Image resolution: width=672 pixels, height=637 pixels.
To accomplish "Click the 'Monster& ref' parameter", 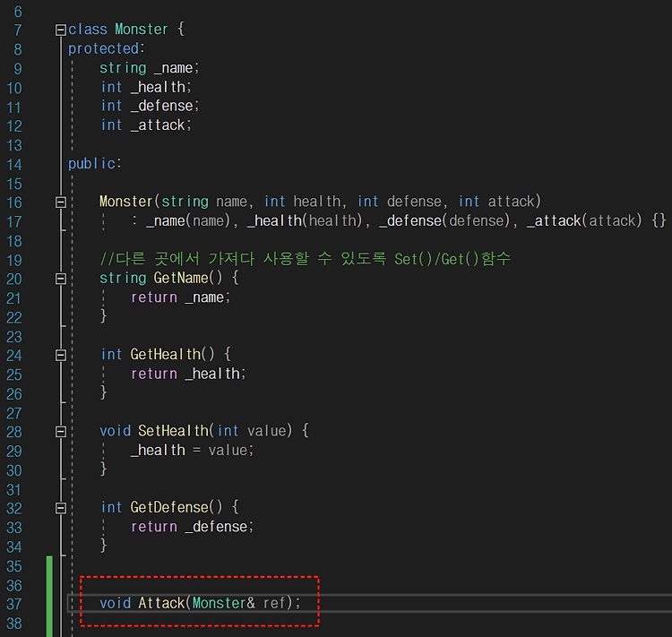I will click(238, 603).
